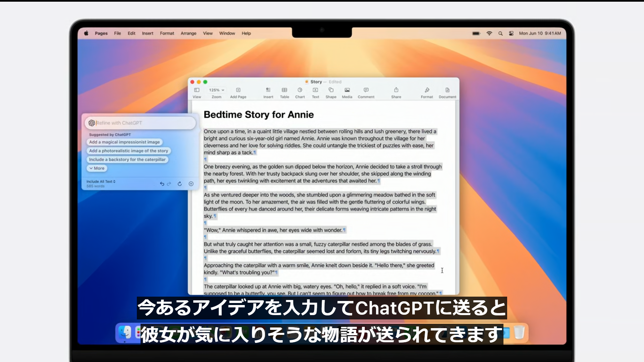This screenshot has width=644, height=362.
Task: Toggle the Format sidebar brush icon
Action: (427, 90)
